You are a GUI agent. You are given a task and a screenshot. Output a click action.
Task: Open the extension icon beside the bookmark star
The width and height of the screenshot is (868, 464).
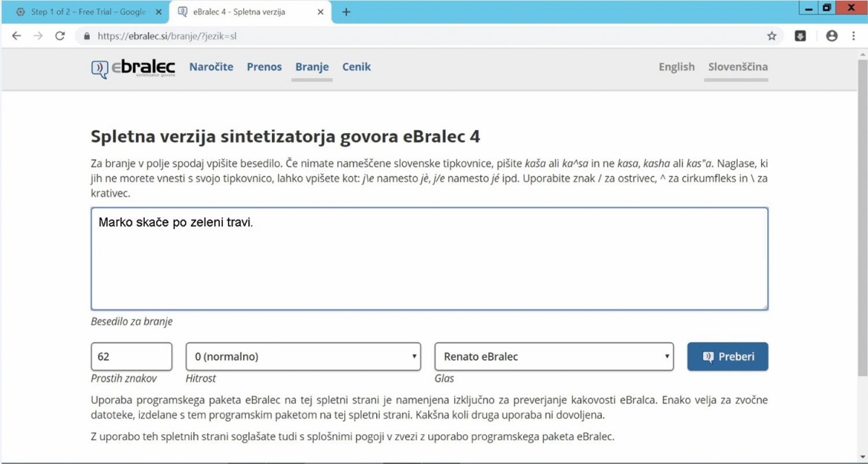(801, 35)
